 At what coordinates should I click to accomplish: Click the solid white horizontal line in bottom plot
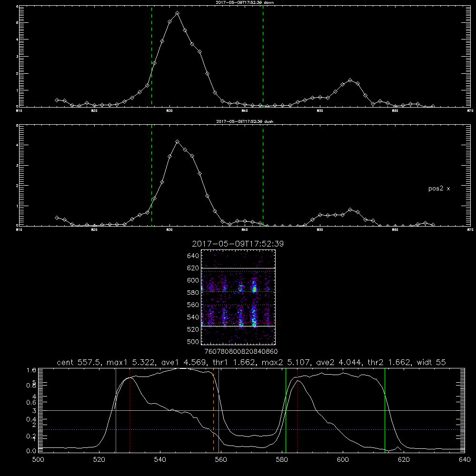click(x=251, y=410)
